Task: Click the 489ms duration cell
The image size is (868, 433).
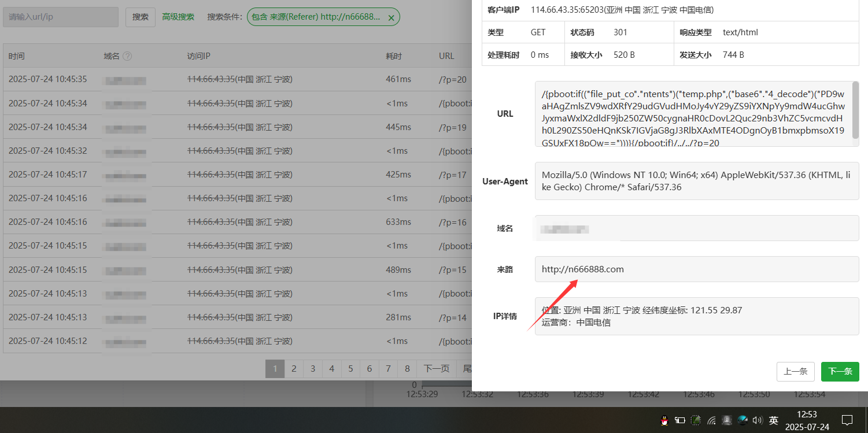Action: click(398, 270)
